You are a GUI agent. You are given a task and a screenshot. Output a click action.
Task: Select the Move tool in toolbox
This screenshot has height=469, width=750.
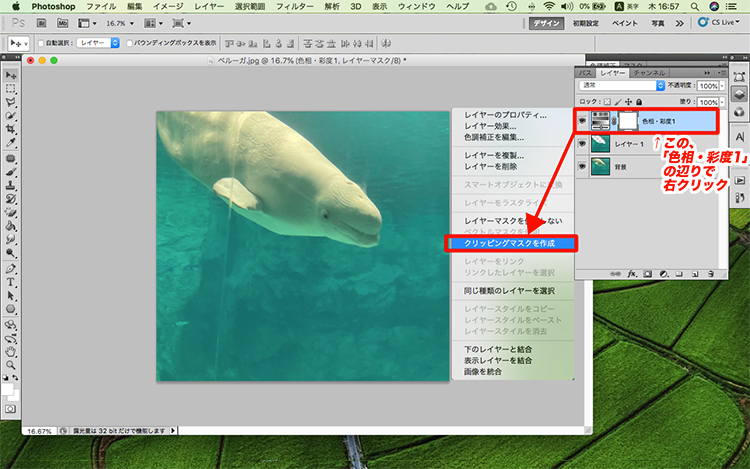pyautogui.click(x=11, y=75)
